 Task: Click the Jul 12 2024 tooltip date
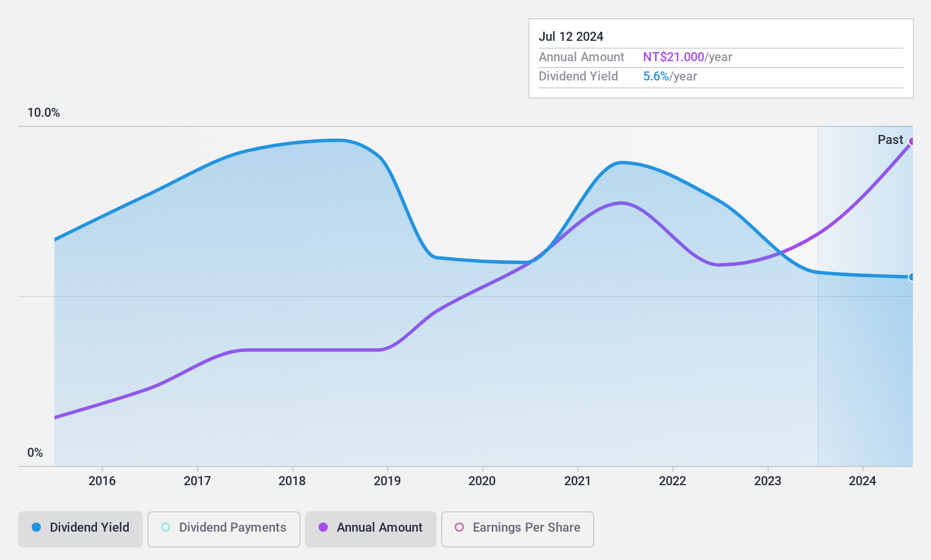click(x=571, y=37)
